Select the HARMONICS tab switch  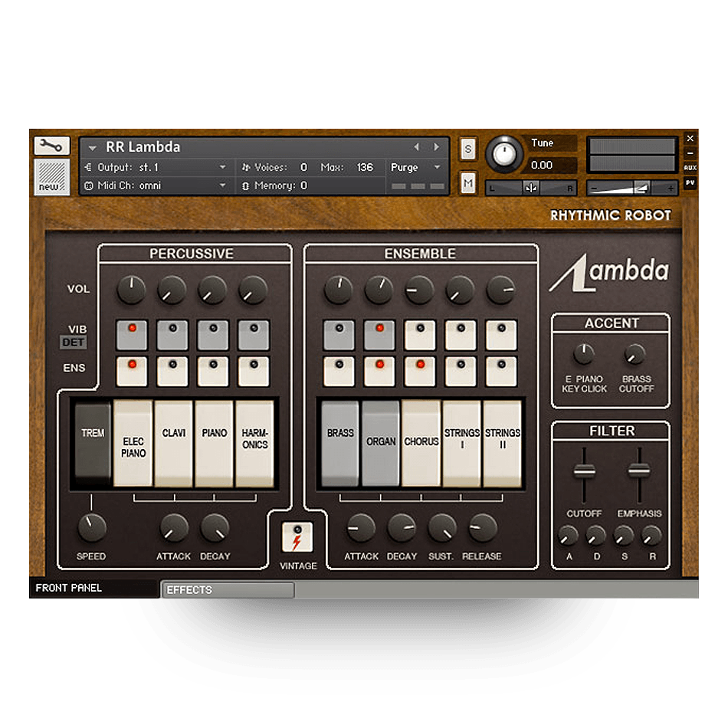[x=255, y=444]
